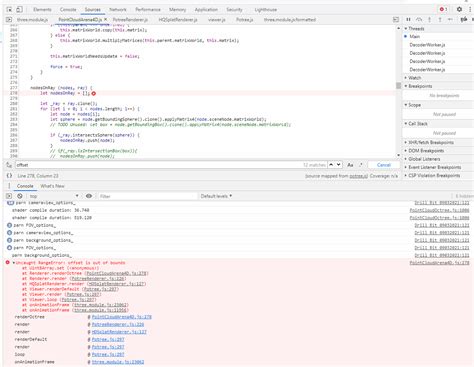Toggle regular expression search option
This screenshot has height=367, width=474.
(x=361, y=165)
